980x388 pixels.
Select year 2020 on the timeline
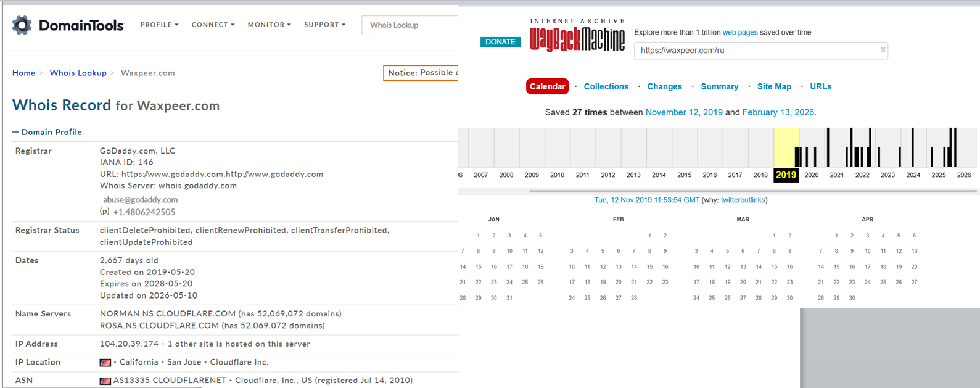pyautogui.click(x=811, y=175)
